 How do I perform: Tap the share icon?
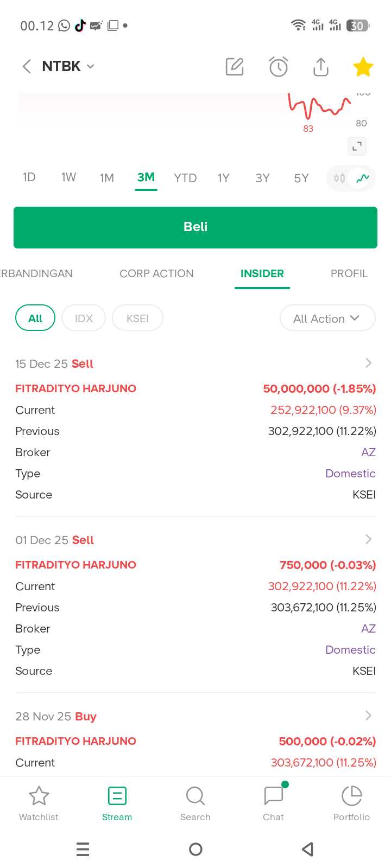(x=321, y=67)
